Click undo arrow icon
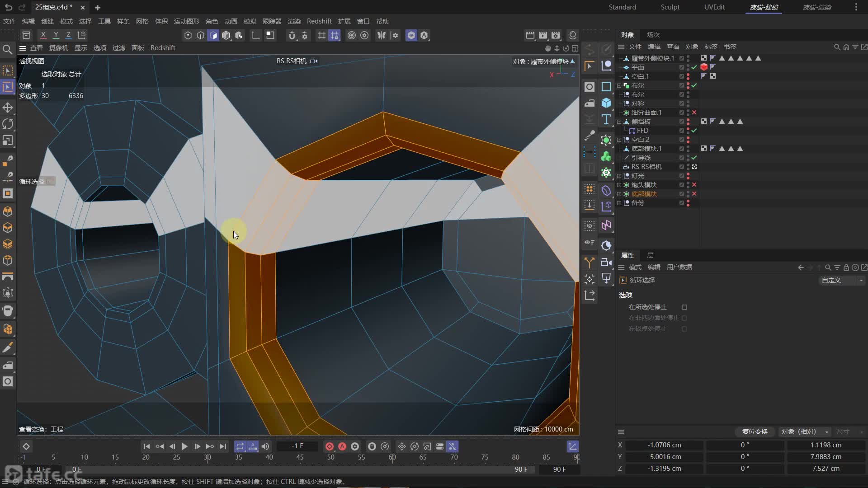Screen dimensions: 868x488 point(9,7)
